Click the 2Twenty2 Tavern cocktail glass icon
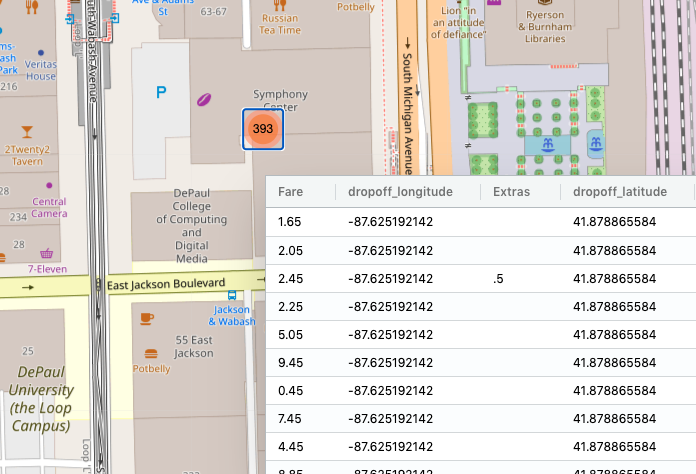The height and width of the screenshot is (474, 696). click(x=26, y=131)
